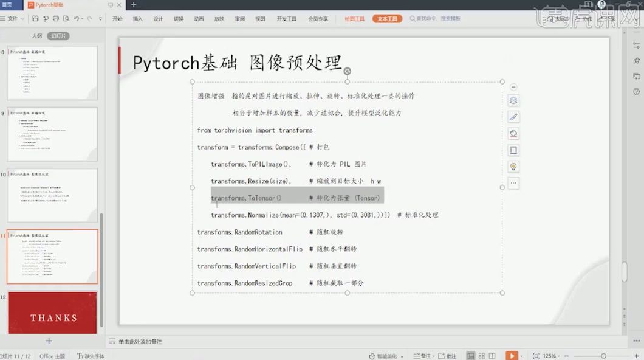Click the Print icon in quick toolbar
644x360 pixels.
tap(55, 18)
